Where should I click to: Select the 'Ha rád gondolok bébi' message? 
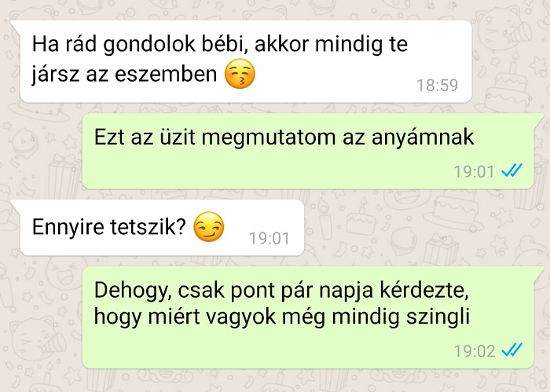[x=246, y=61]
